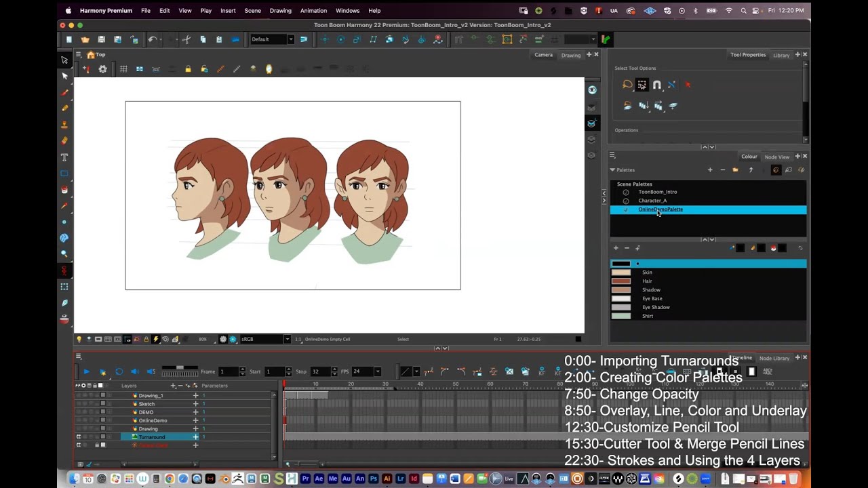The image size is (868, 488).
Task: Open the Animation menu
Action: tap(313, 11)
